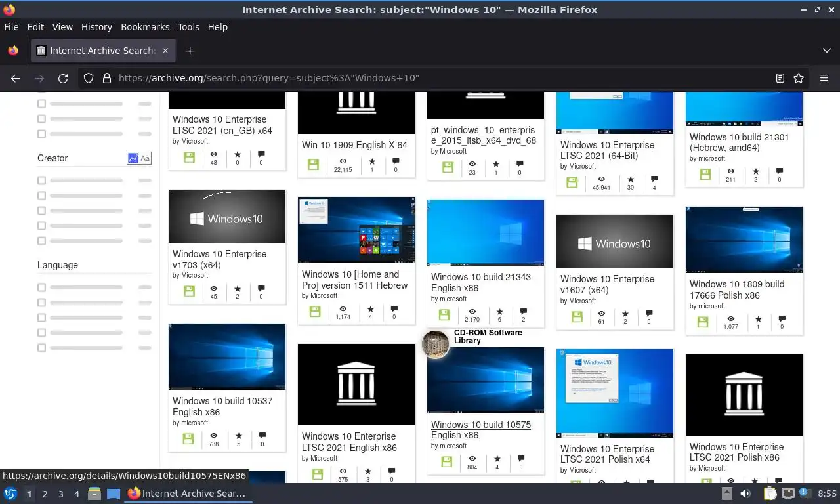This screenshot has height=504, width=840.
Task: Click the favorite star under pt_windows_10_enterprise_2015_ltsb
Action: pyautogui.click(x=495, y=164)
